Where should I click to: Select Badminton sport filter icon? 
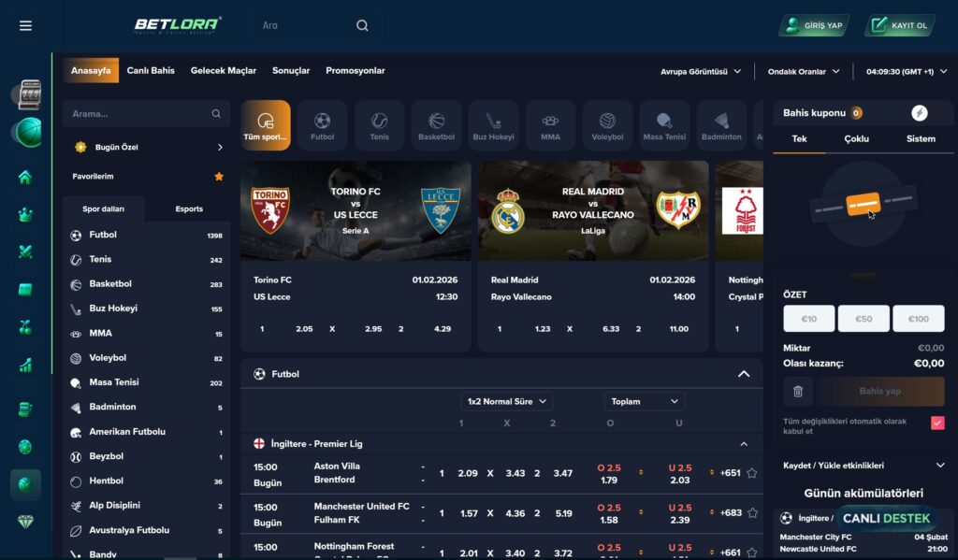point(721,126)
